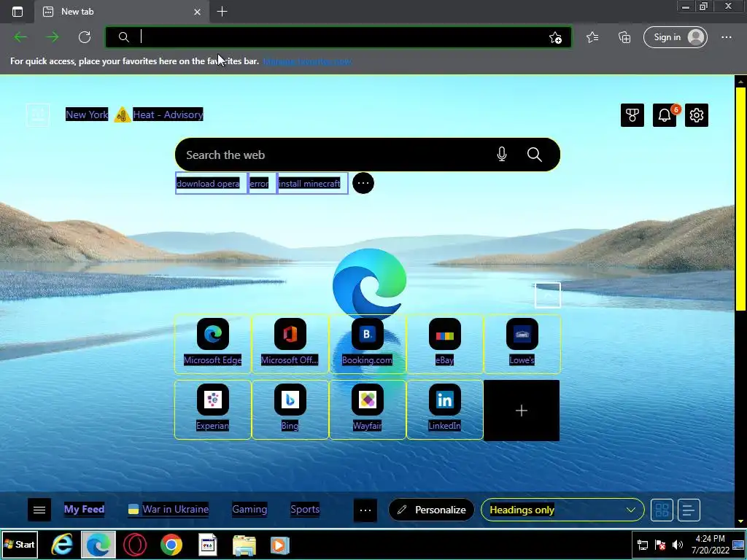Click the magnifier in Search the web box
The height and width of the screenshot is (560, 747).
tap(535, 155)
